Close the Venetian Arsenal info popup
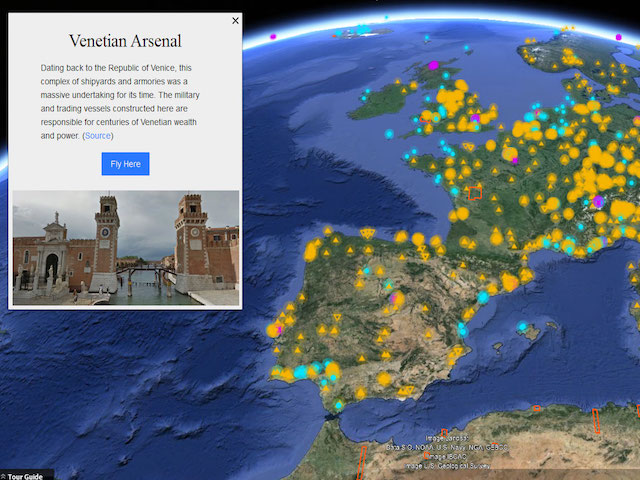640x480 pixels. click(236, 20)
